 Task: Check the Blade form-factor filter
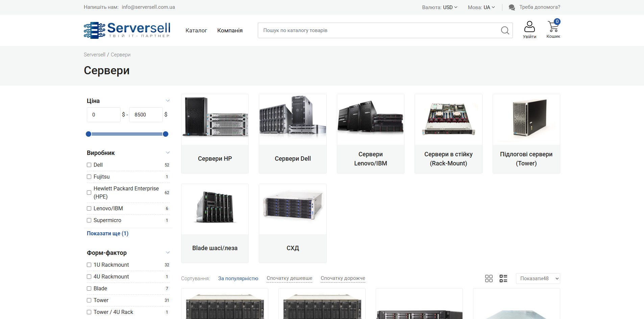click(89, 289)
